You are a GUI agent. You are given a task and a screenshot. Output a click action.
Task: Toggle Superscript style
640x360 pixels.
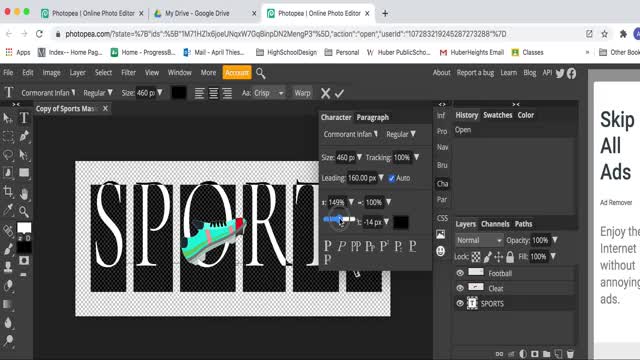pyautogui.click(x=384, y=246)
